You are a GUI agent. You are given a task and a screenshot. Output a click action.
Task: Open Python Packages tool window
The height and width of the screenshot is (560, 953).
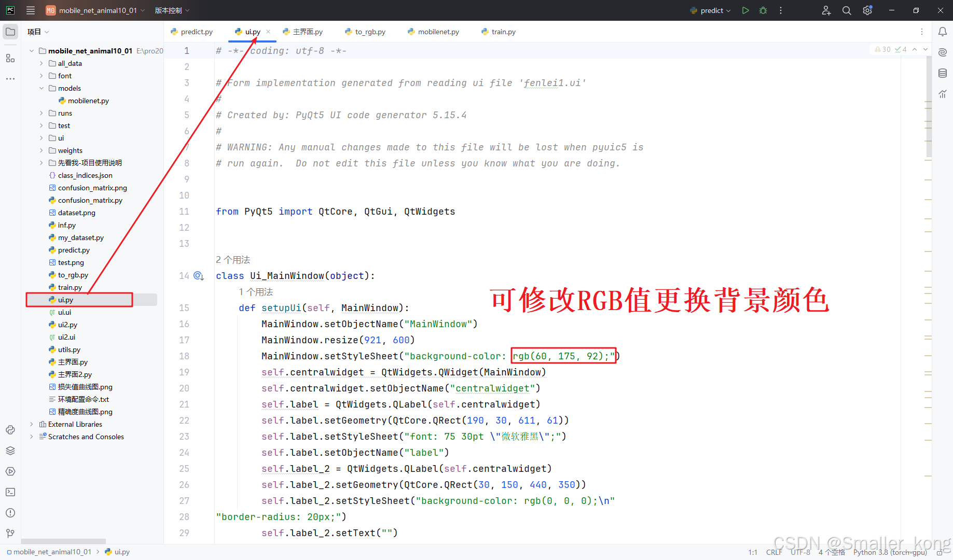pos(10,430)
